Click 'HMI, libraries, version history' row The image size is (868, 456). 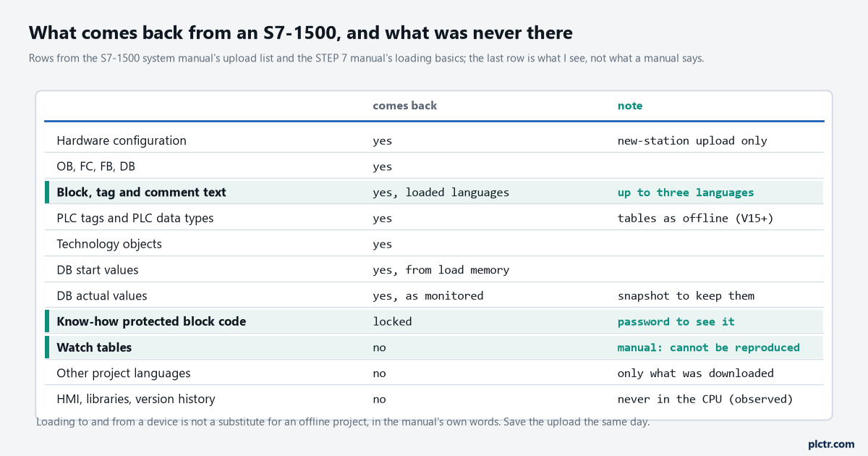pos(434,399)
